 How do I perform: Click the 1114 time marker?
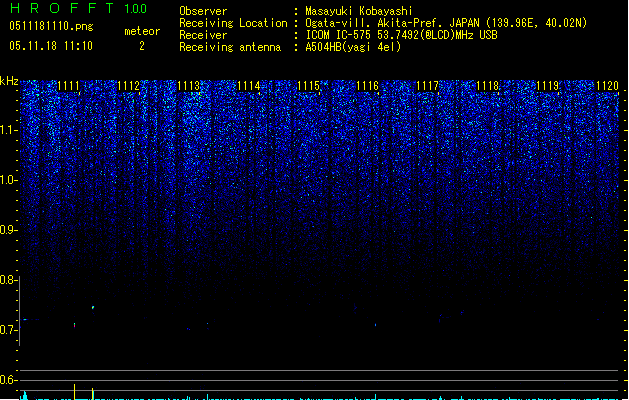tap(248, 86)
